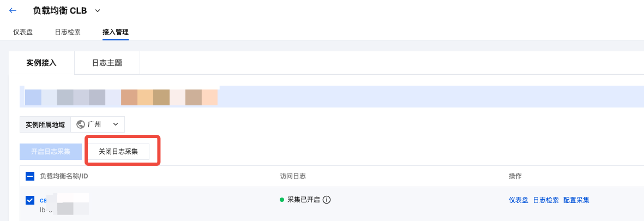Open the 仪表盘 link in operations column
644x221 pixels.
click(x=519, y=200)
